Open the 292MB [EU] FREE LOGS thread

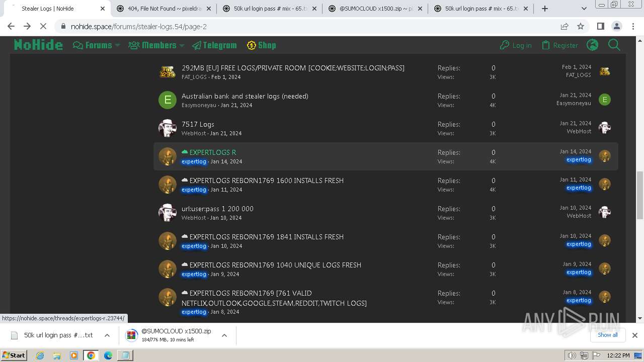point(293,68)
